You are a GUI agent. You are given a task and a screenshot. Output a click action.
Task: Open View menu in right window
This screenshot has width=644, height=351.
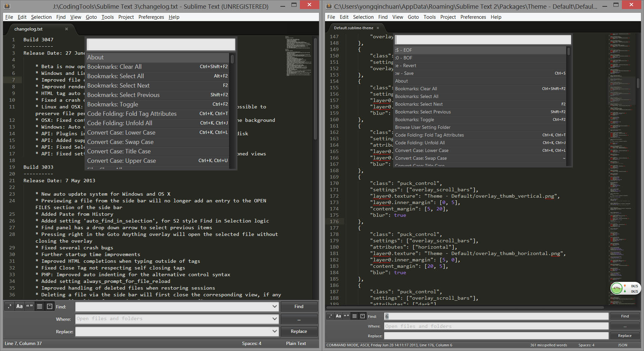pos(398,17)
